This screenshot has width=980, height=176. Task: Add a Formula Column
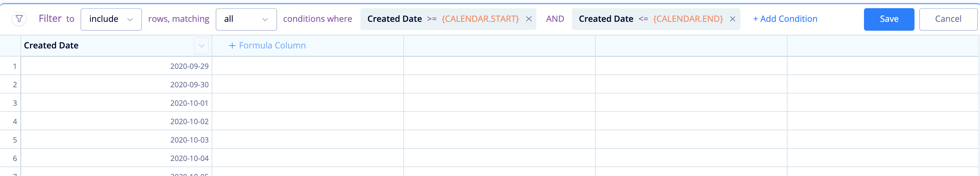[267, 46]
